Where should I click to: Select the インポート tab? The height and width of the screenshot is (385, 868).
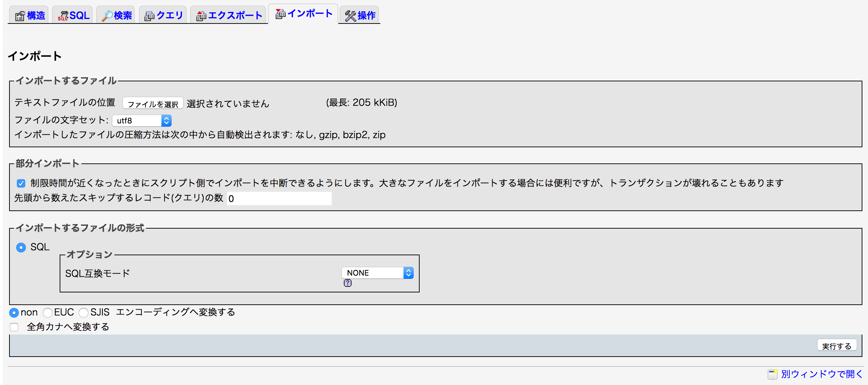304,14
